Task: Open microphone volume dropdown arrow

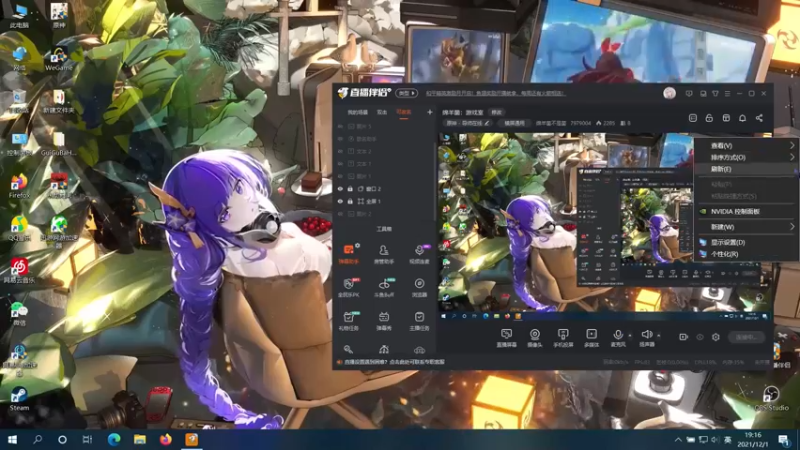Action: 630,335
